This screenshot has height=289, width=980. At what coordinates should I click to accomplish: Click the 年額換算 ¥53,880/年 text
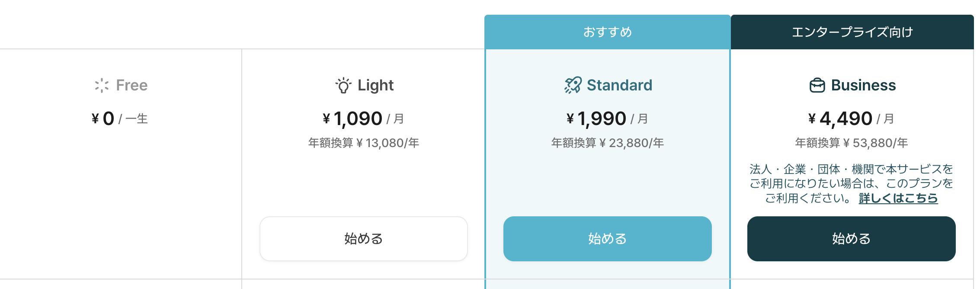point(852,143)
